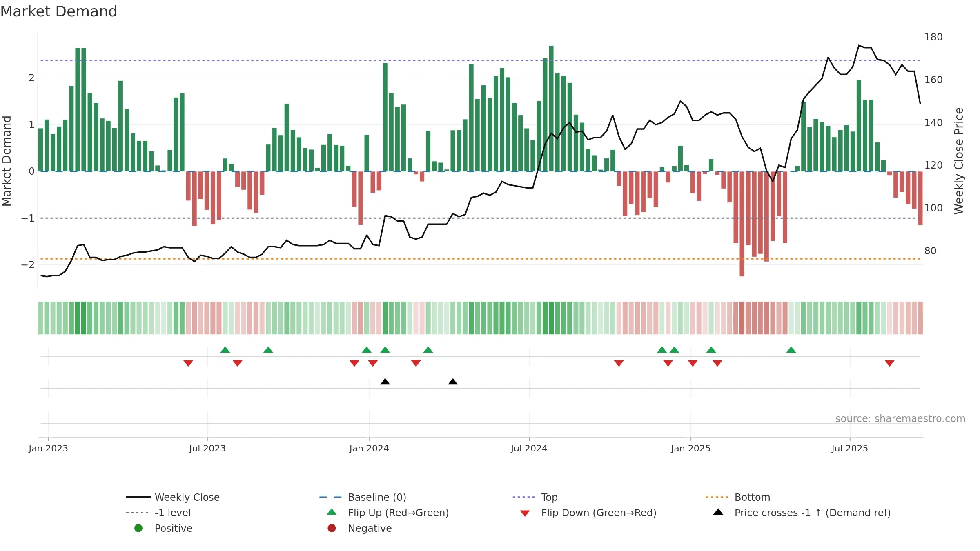
Task: Click the red Flip Down legend triangle
Action: pos(525,513)
